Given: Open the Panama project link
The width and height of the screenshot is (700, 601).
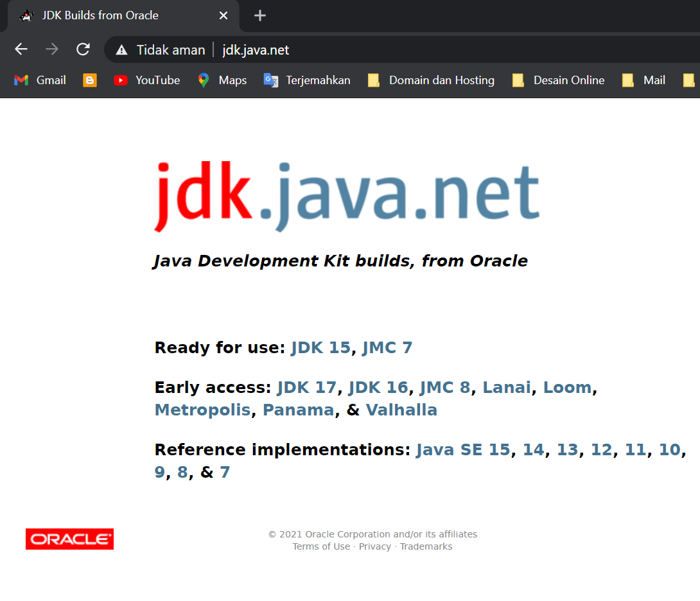Looking at the screenshot, I should coord(298,410).
